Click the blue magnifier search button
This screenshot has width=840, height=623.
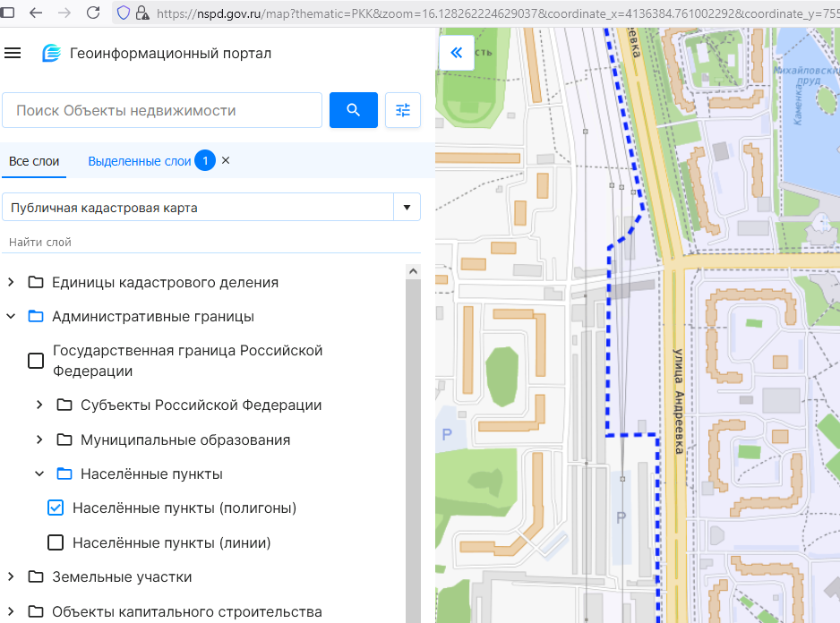pos(353,110)
